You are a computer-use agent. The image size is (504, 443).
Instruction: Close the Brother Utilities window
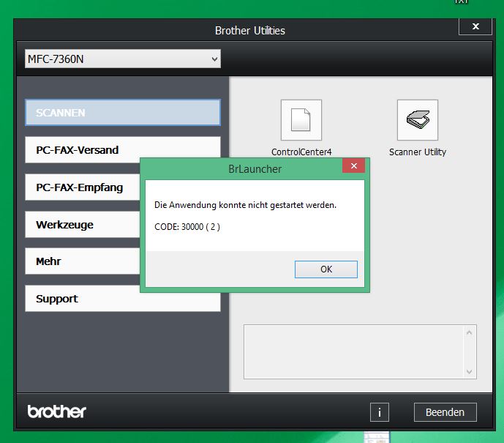(475, 26)
